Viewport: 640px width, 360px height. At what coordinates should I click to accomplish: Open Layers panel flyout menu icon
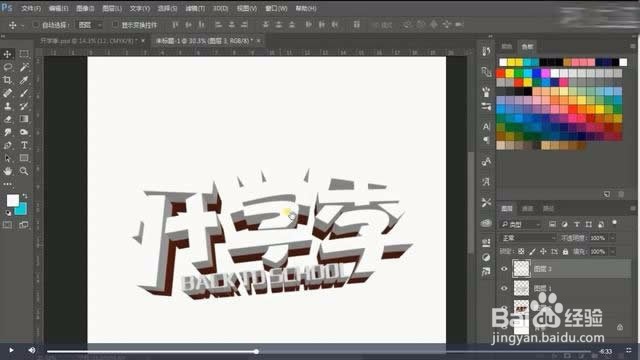(x=633, y=208)
